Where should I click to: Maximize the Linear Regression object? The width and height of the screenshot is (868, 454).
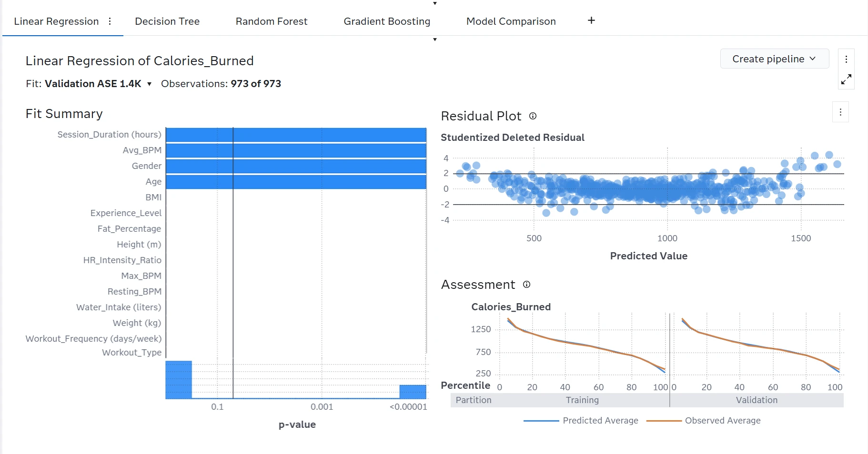(x=846, y=79)
